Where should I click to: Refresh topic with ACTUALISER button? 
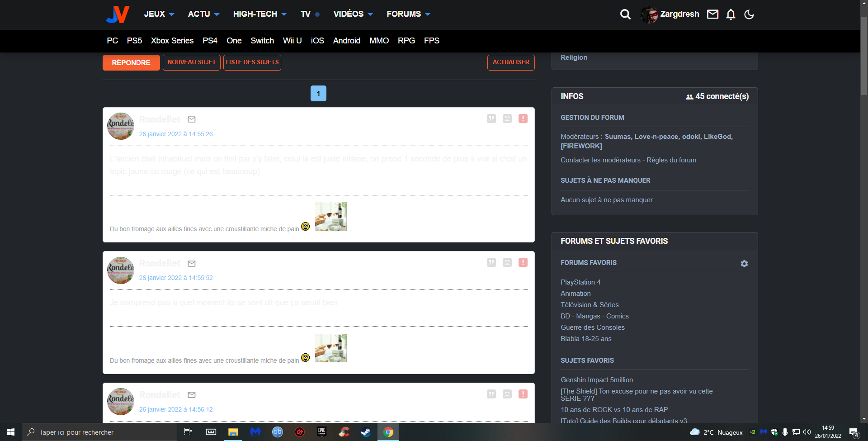511,62
